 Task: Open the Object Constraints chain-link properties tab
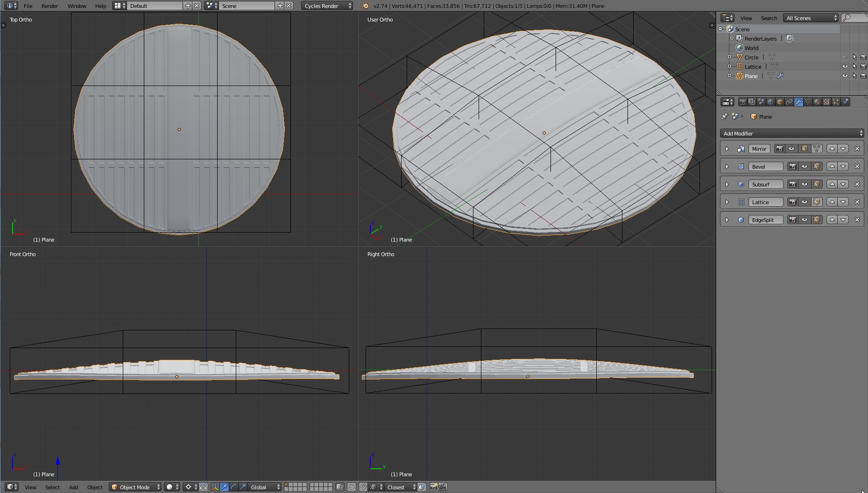(789, 102)
